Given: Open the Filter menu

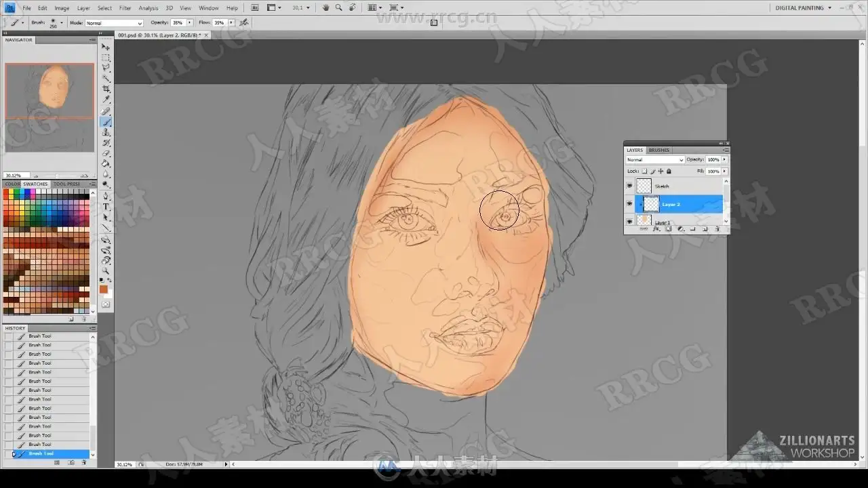Looking at the screenshot, I should pos(125,8).
